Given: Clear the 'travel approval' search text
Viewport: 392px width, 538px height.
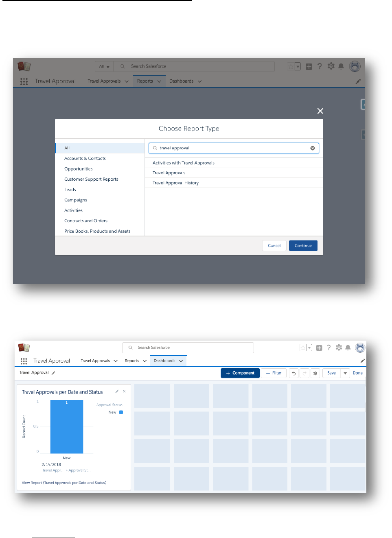Looking at the screenshot, I should [x=313, y=148].
